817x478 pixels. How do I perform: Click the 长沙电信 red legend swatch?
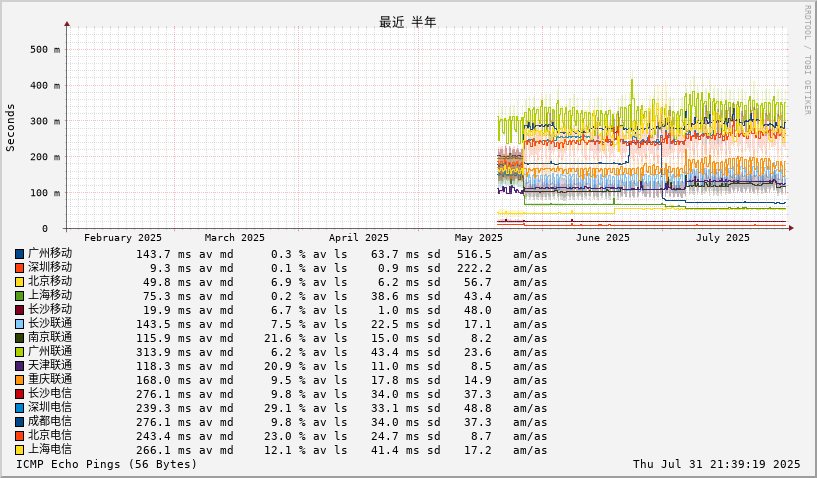(x=19, y=395)
